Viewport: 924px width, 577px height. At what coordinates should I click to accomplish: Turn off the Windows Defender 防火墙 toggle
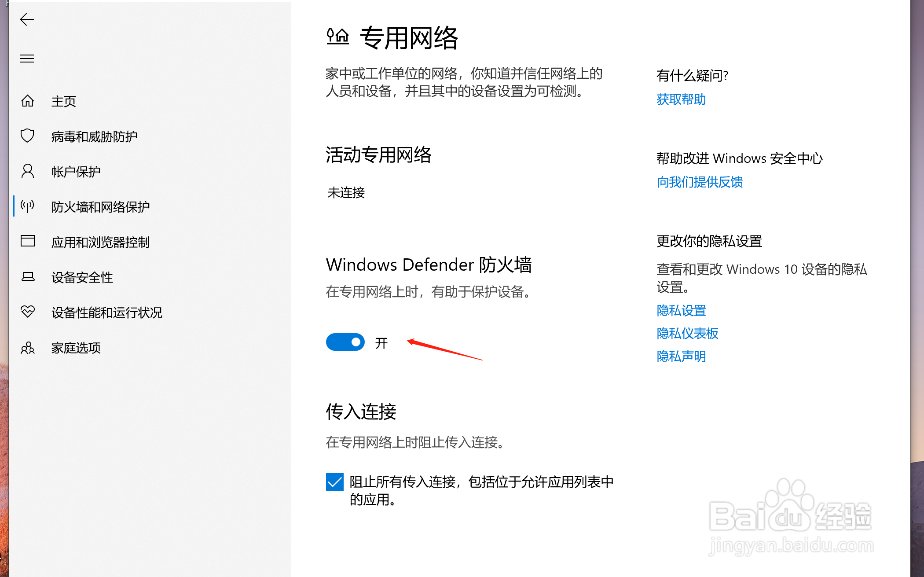[345, 342]
